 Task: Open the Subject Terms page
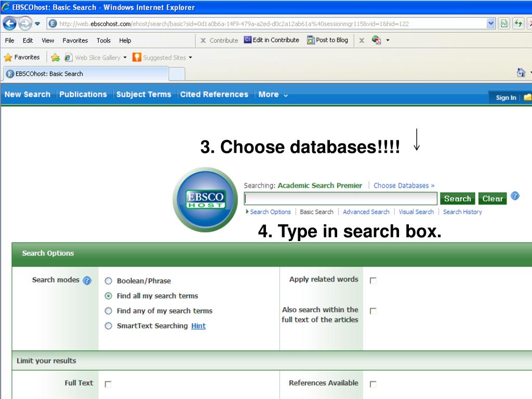coord(144,95)
